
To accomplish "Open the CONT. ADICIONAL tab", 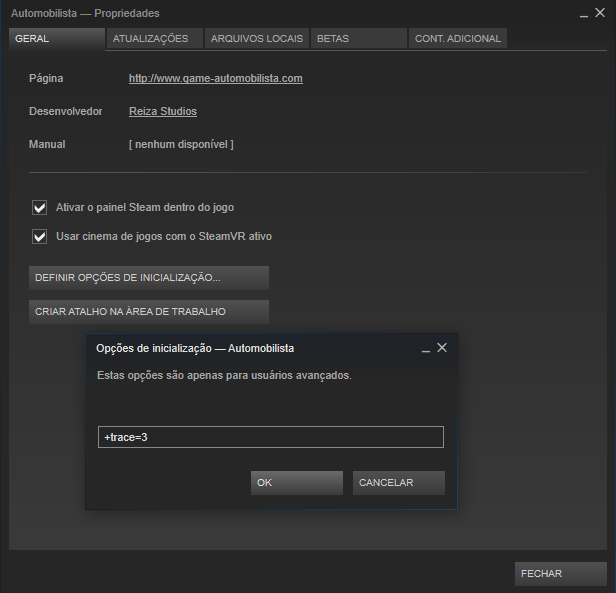I will (x=458, y=39).
